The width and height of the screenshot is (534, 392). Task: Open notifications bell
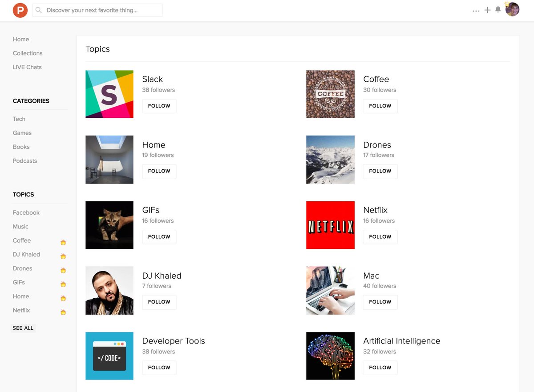pos(498,9)
